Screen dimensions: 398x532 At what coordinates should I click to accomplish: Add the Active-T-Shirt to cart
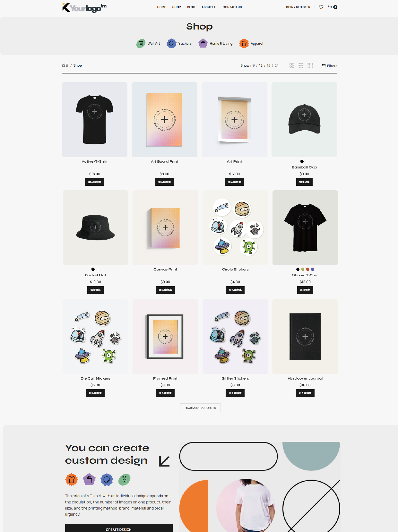(x=95, y=182)
